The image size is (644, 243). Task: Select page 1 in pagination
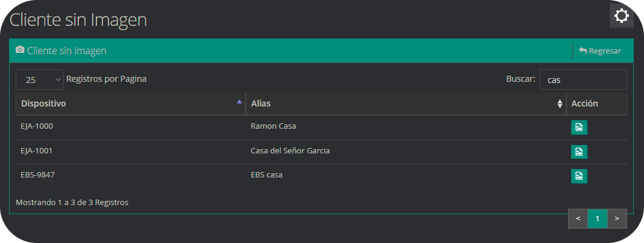click(598, 219)
